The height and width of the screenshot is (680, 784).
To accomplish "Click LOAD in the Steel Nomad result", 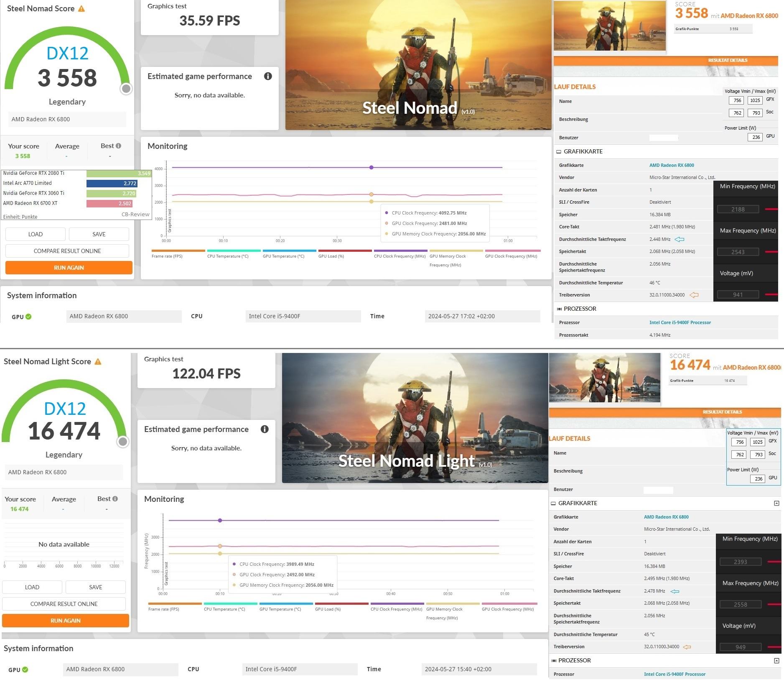I will 36,234.
